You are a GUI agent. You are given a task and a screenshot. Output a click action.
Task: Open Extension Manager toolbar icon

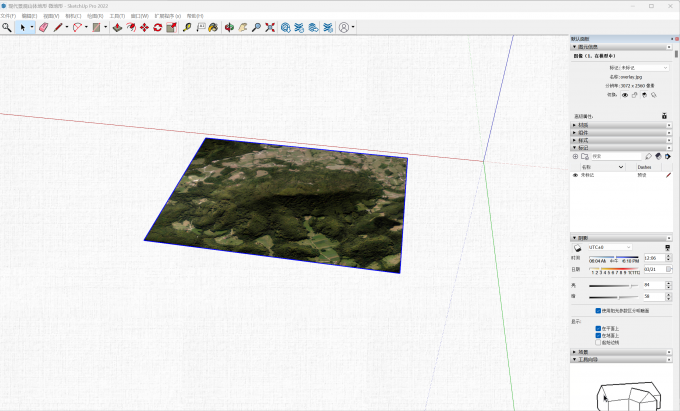click(x=328, y=27)
